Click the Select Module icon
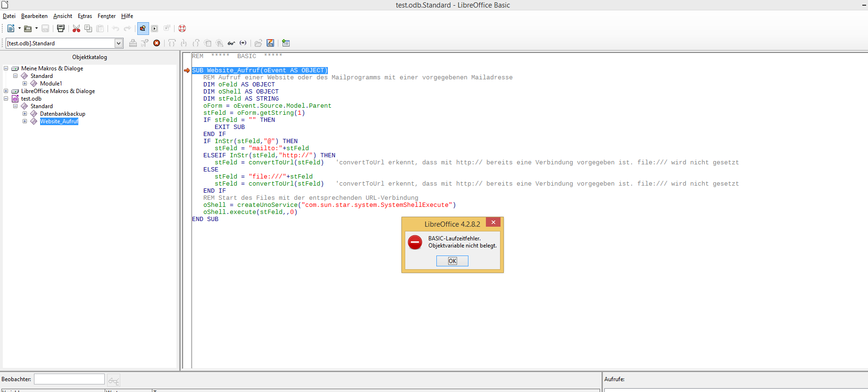This screenshot has height=392, width=868. tap(167, 28)
